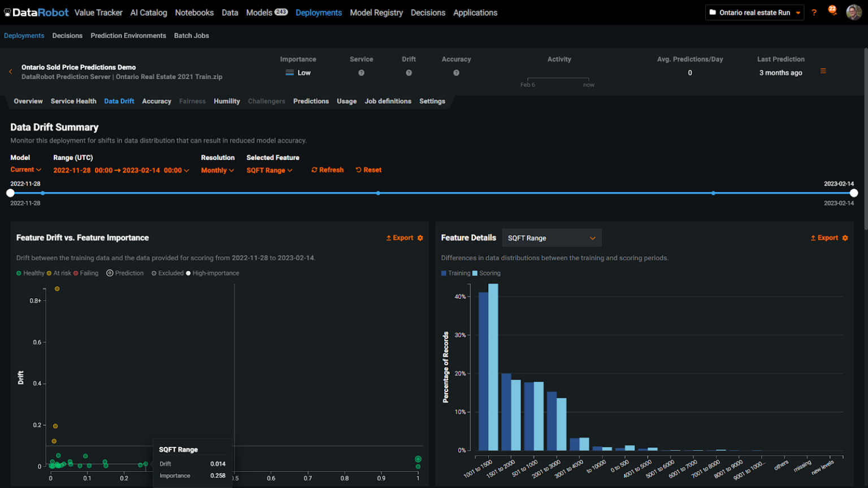Click the Refresh button
The width and height of the screenshot is (868, 488).
coord(327,170)
